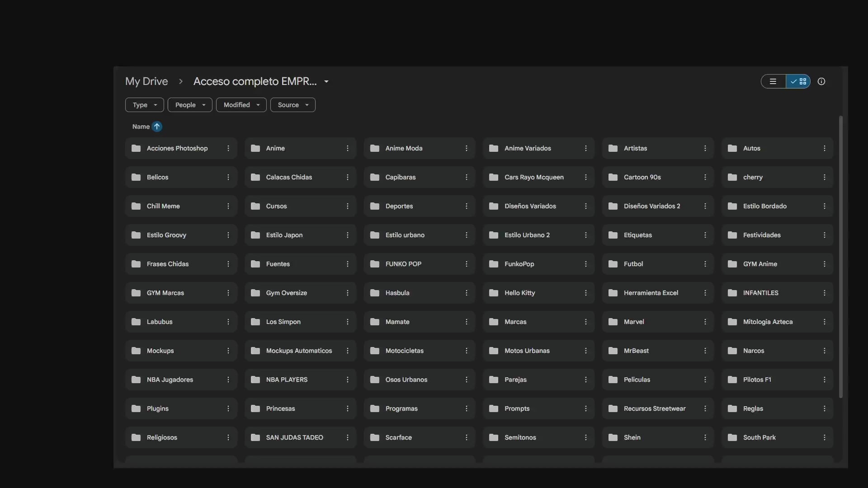Select the Osos Urbanos folder
Viewport: 868px width, 488px height.
[419, 380]
